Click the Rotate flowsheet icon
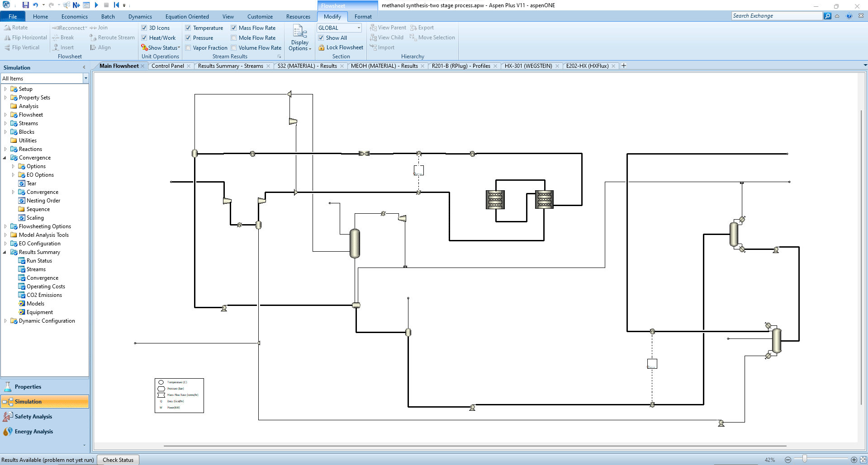Image resolution: width=868 pixels, height=465 pixels. [7, 28]
